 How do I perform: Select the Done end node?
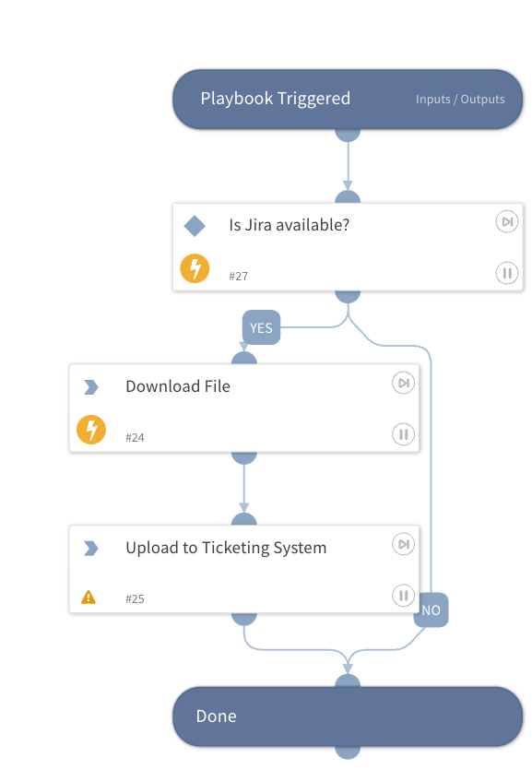[348, 716]
